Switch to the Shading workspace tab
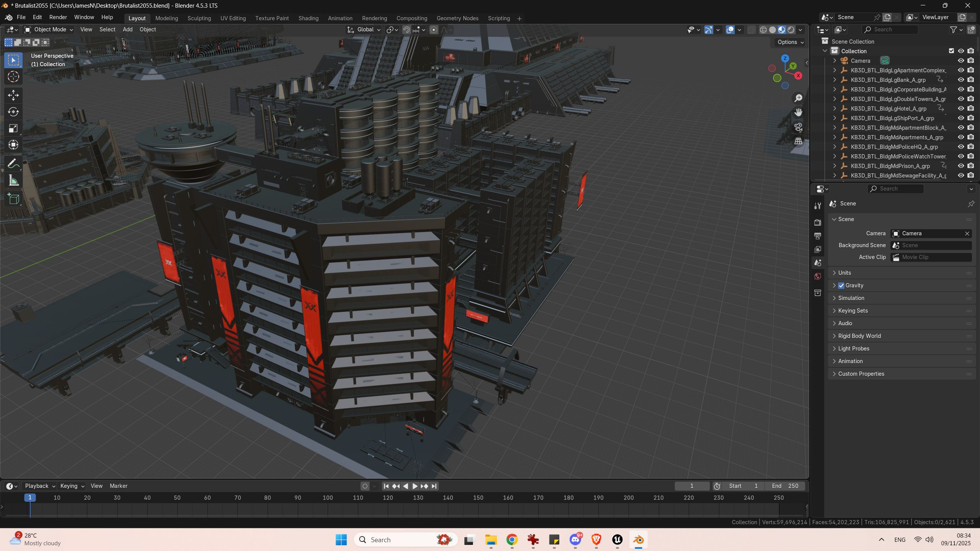 click(x=308, y=18)
